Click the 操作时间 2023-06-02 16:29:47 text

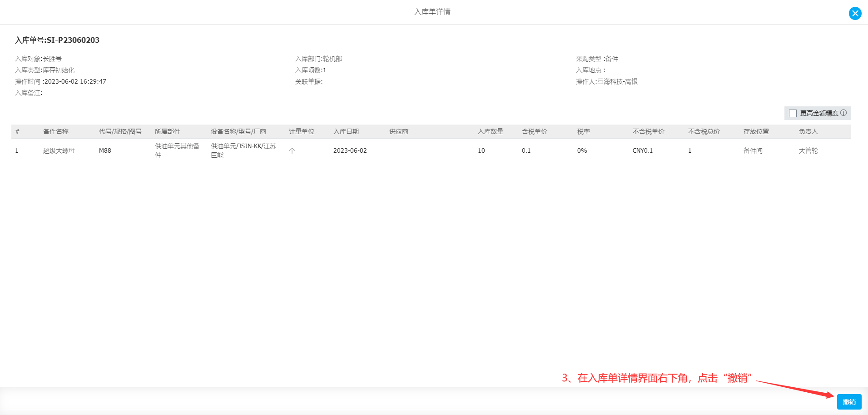point(60,81)
